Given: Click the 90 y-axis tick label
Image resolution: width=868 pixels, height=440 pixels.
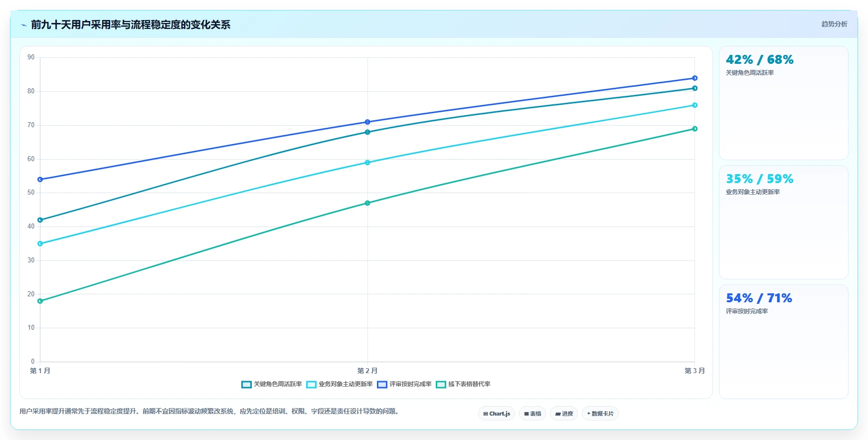Looking at the screenshot, I should click(x=31, y=57).
